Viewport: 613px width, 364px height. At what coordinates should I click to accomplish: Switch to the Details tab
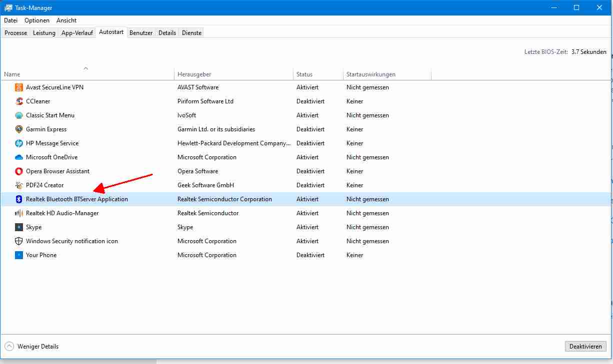pyautogui.click(x=167, y=33)
